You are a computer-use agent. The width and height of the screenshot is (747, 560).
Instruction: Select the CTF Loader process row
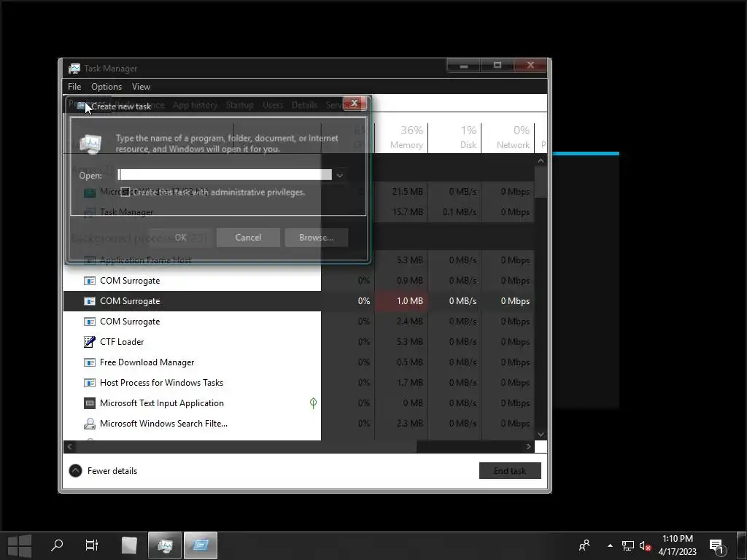[298, 342]
